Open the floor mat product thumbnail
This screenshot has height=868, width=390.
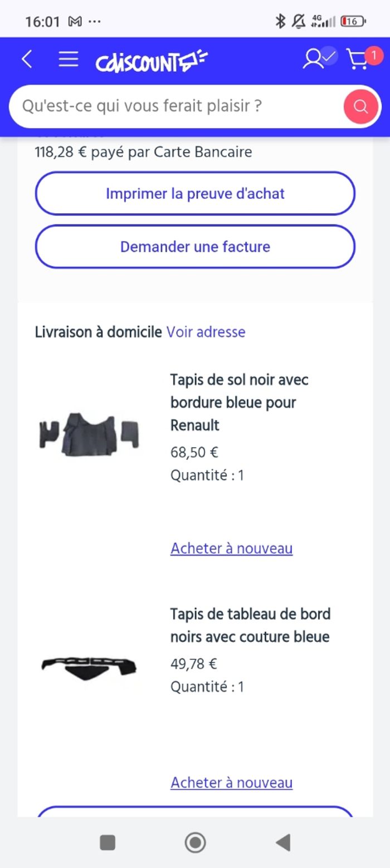(89, 434)
